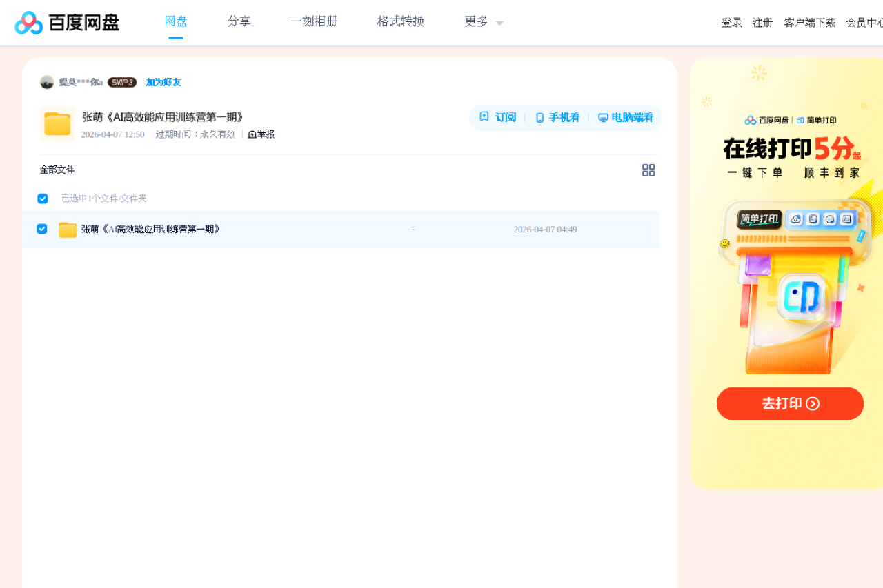Open the 一刻相册 tab
Image resolution: width=883 pixels, height=588 pixels.
314,21
